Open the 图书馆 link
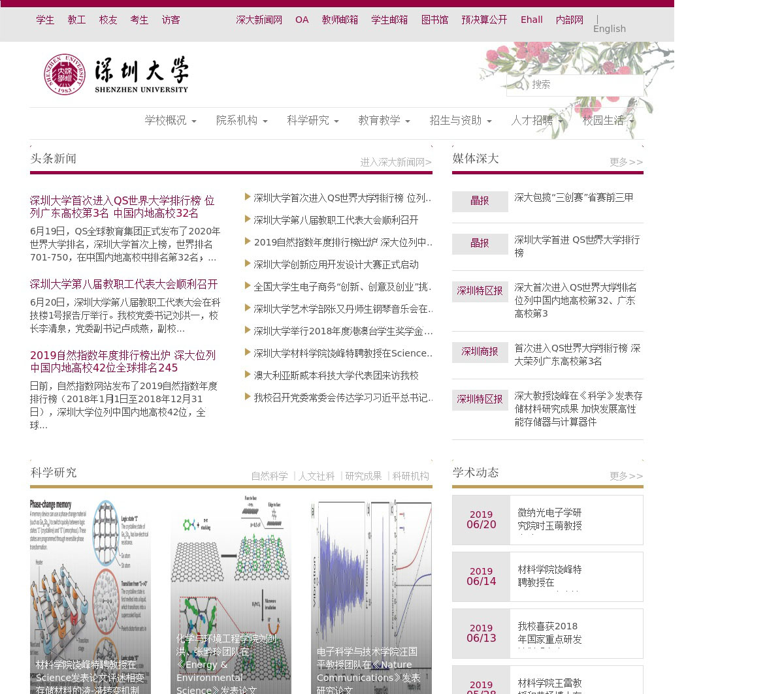This screenshot has width=784, height=694. click(x=434, y=20)
